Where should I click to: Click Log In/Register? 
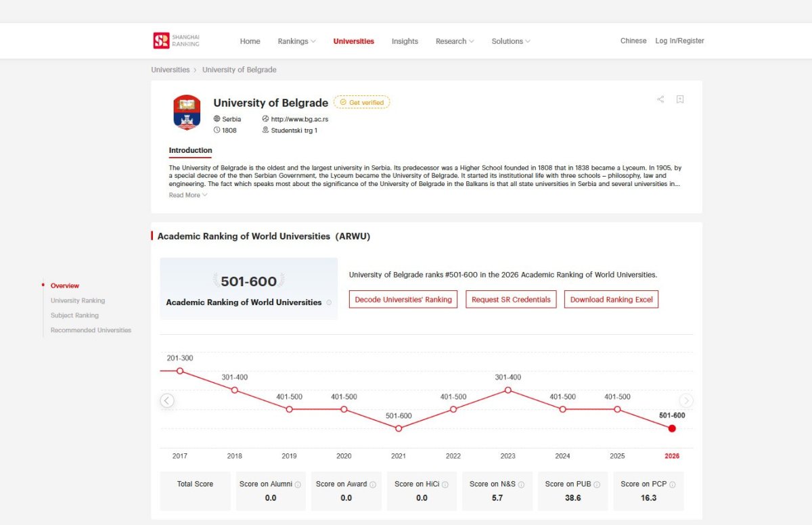(679, 41)
